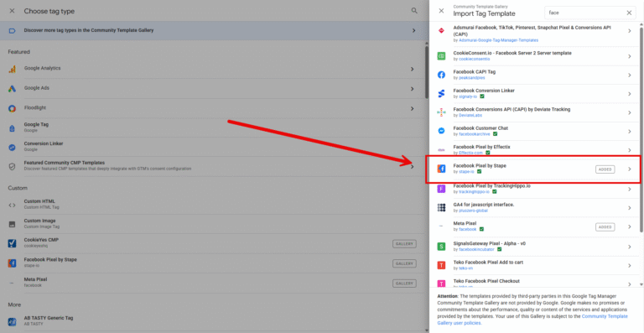644x333 pixels.
Task: Select the Custom Image icon
Action: [x=12, y=224]
